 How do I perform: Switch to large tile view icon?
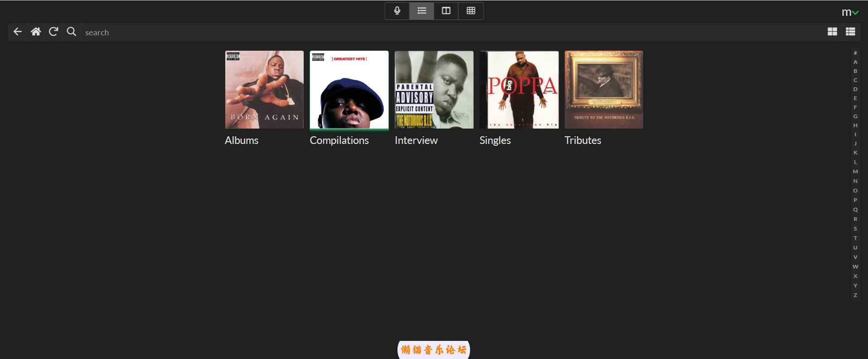click(x=832, y=32)
